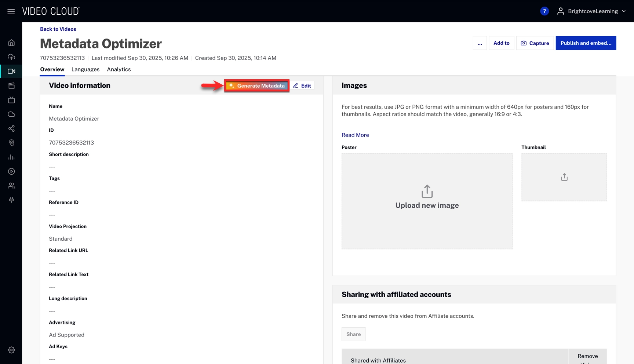The image size is (634, 364).
Task: Open the Live TV module icon
Action: point(11,100)
